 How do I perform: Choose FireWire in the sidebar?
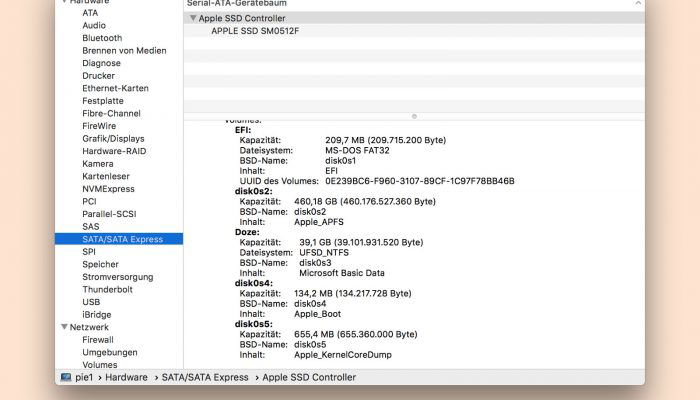99,126
